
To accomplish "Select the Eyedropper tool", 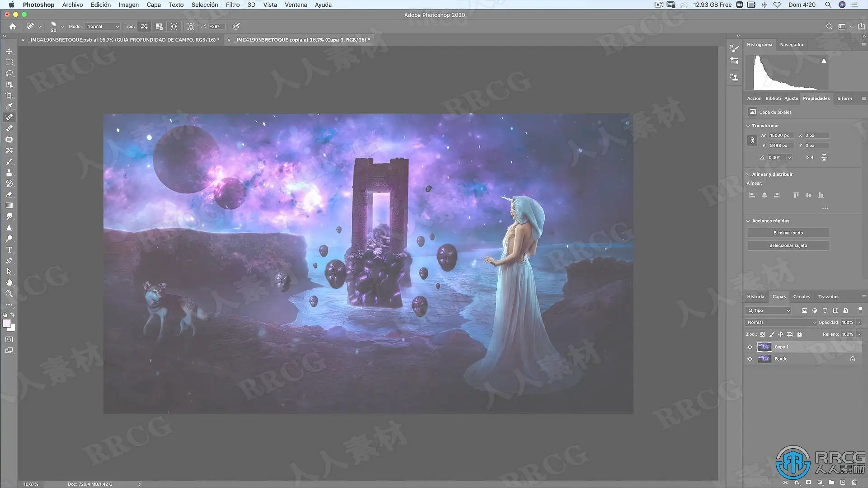I will 9,107.
